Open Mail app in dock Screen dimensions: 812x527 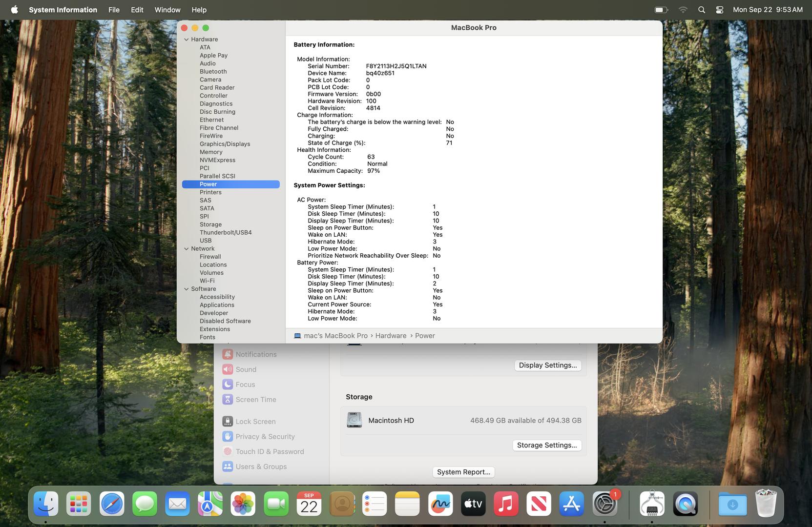(177, 504)
